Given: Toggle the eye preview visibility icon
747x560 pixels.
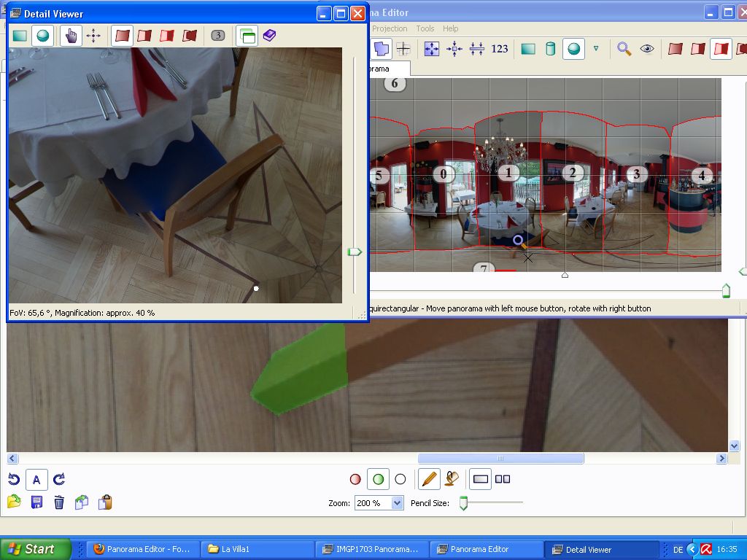Looking at the screenshot, I should point(647,49).
